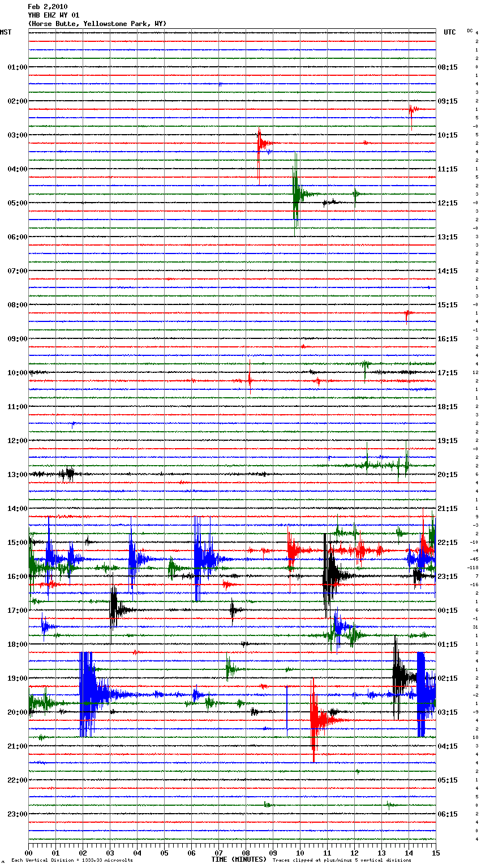Click the 'DC' column header
The height and width of the screenshot is (868, 481).
(x=470, y=31)
